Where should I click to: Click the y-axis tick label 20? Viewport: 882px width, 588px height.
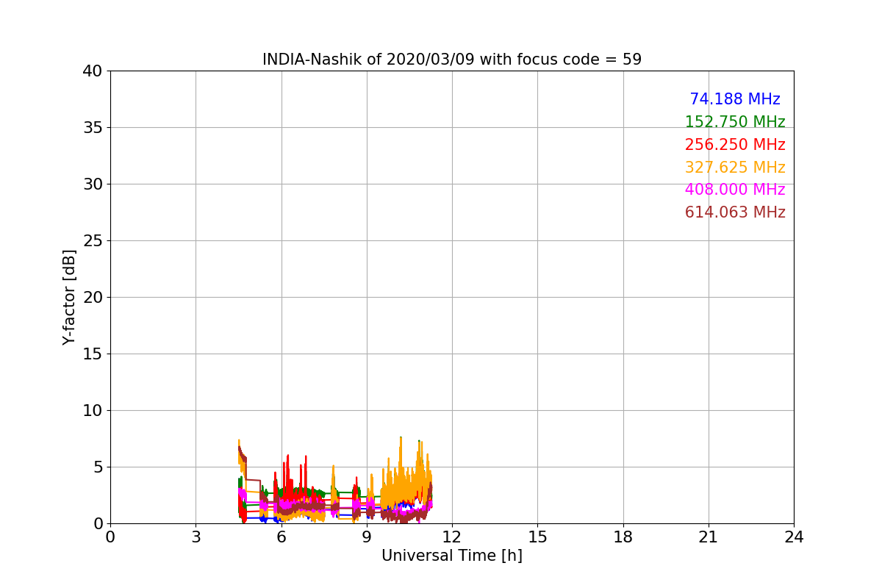93,298
